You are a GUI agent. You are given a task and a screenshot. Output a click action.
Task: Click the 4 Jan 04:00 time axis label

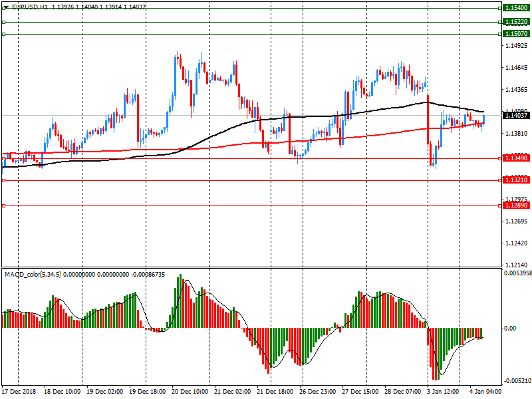click(x=485, y=391)
